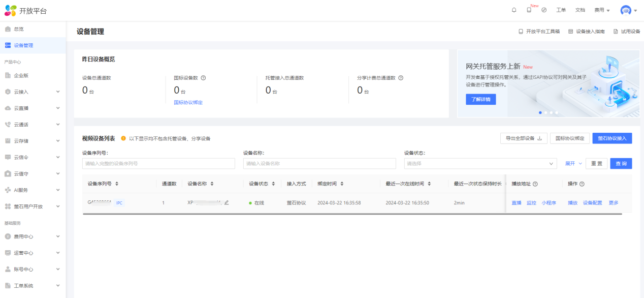Click the pencil icon to edit device name
The height and width of the screenshot is (298, 644).
coord(227,202)
